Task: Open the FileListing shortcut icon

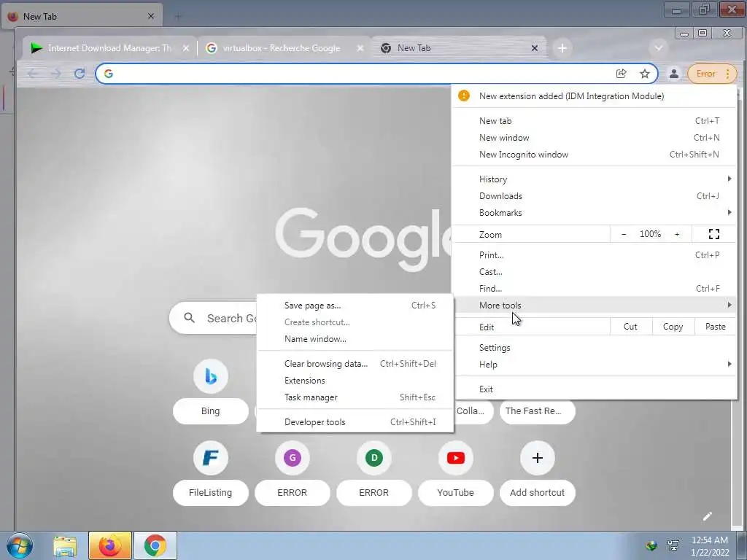Action: tap(211, 458)
